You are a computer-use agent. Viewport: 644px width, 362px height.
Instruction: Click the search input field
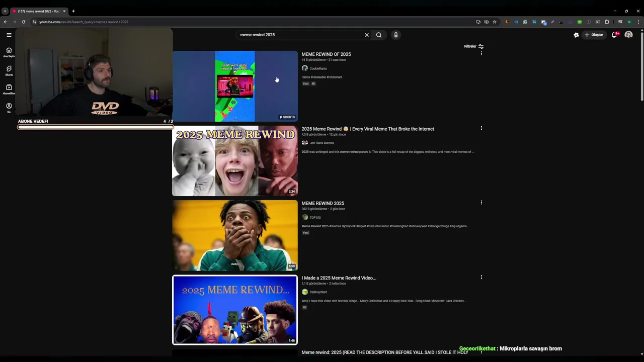(x=299, y=35)
